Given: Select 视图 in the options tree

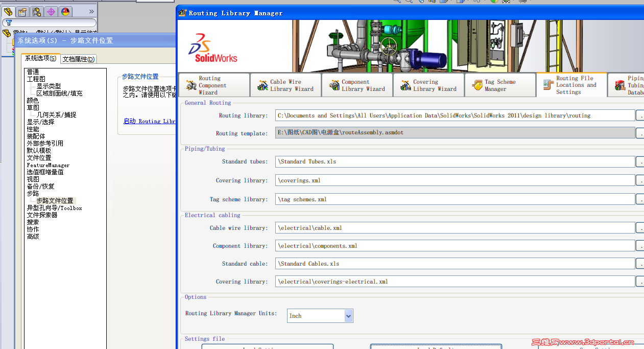Looking at the screenshot, I should (x=33, y=179).
